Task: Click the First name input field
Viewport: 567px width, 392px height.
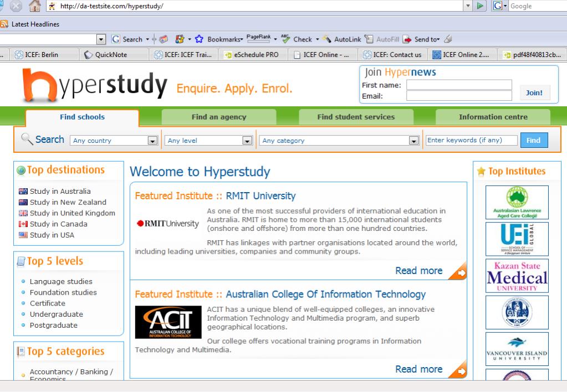Action: coord(459,85)
